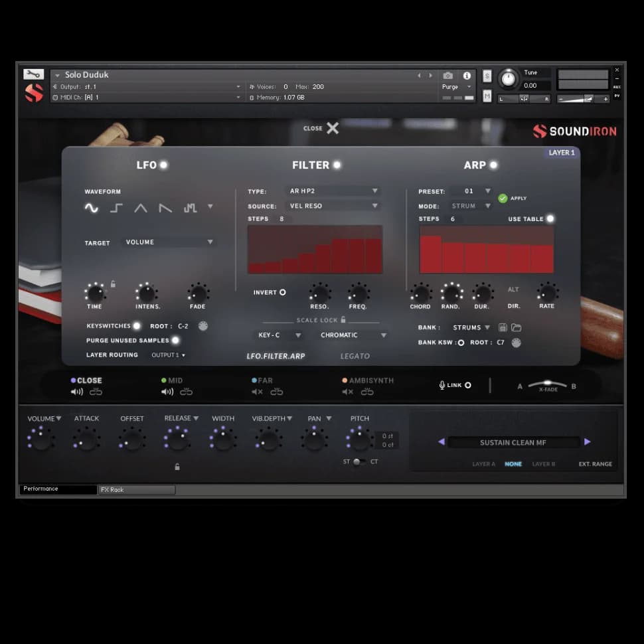Mute the Close mic speaker icon

coord(77,392)
